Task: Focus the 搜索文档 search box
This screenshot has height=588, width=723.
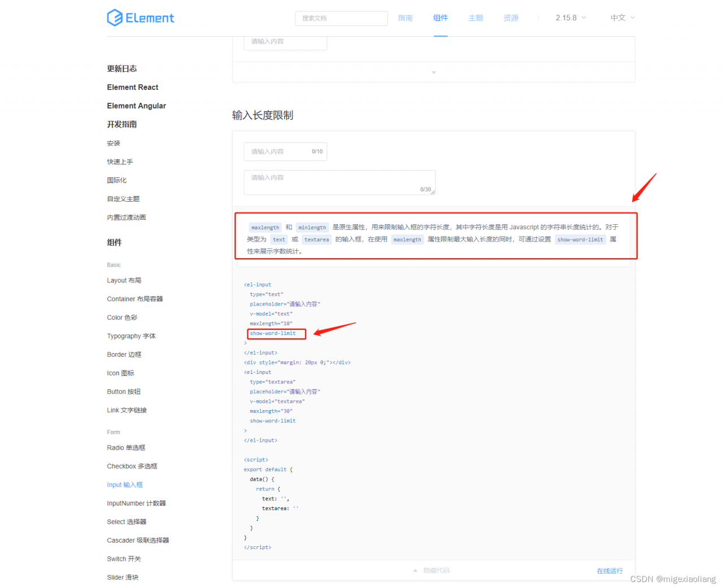Action: (x=341, y=18)
